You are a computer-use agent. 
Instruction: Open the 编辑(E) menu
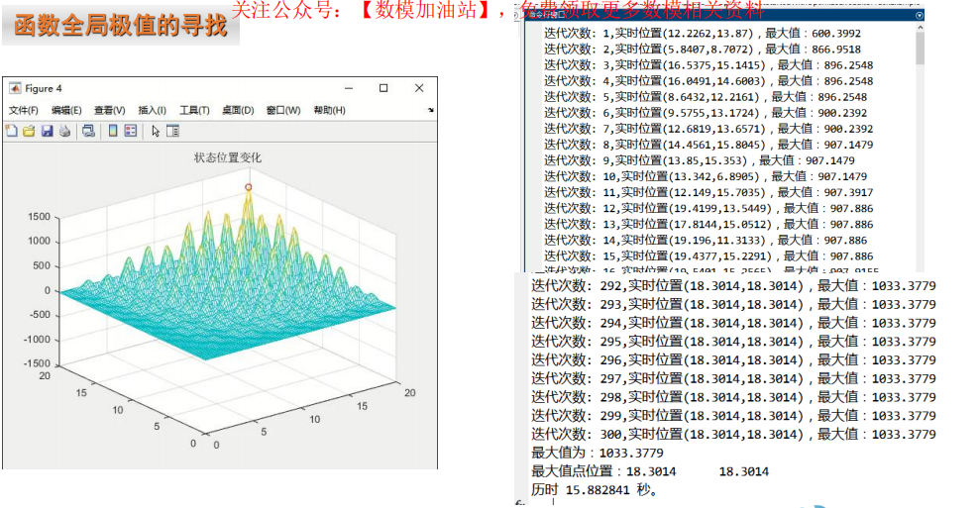[x=66, y=110]
